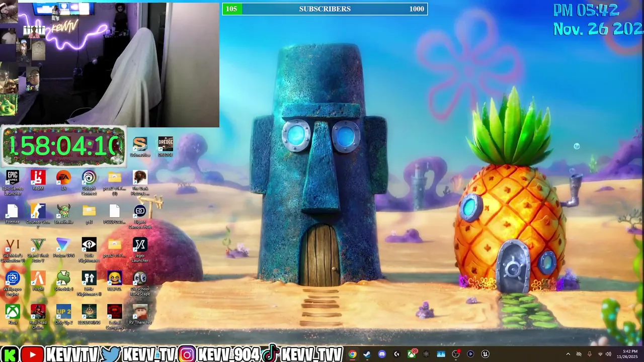Viewport: 644px width, 362px height.
Task: Select the ps3 folder on the desktop
Action: click(89, 214)
